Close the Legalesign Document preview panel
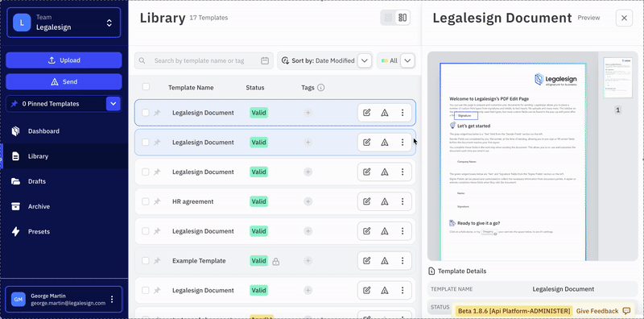 click(x=624, y=18)
